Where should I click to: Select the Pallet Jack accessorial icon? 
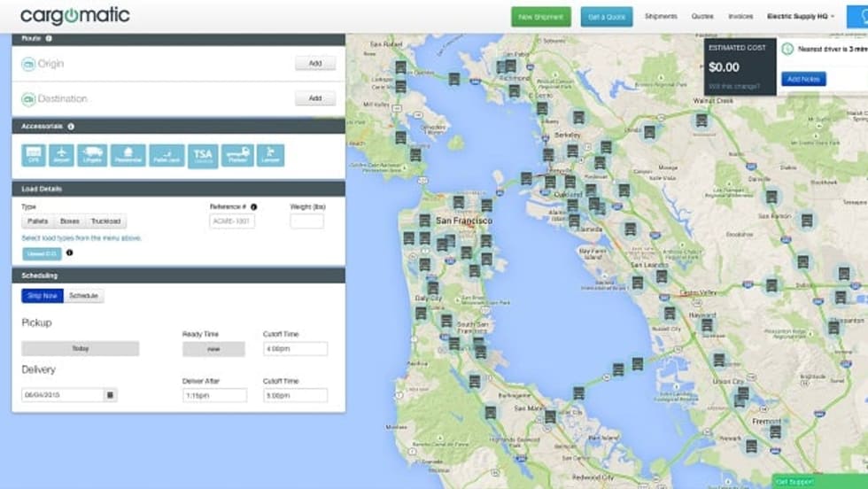tap(167, 156)
